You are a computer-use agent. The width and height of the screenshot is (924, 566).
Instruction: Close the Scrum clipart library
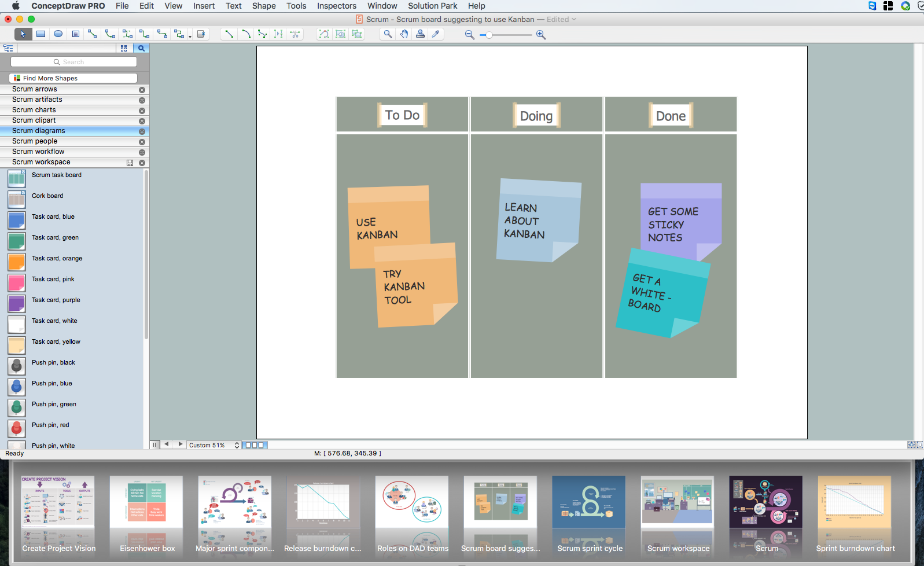(142, 121)
